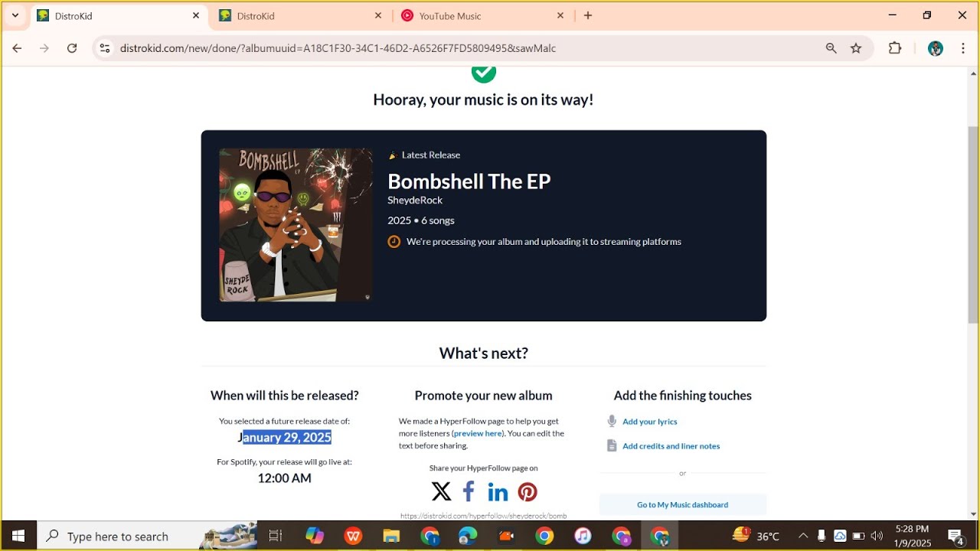Open a new browser tab
Screen dimensions: 980x551
[x=588, y=15]
